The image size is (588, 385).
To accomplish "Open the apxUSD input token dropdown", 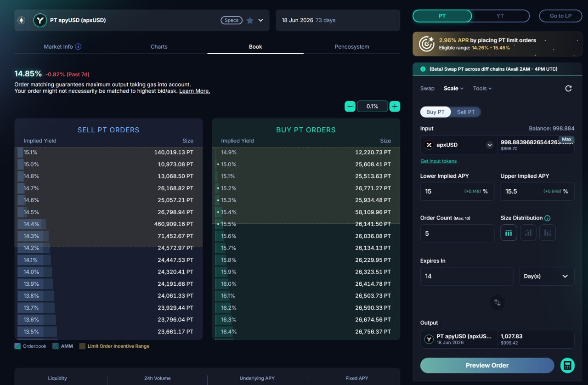I will pos(489,145).
